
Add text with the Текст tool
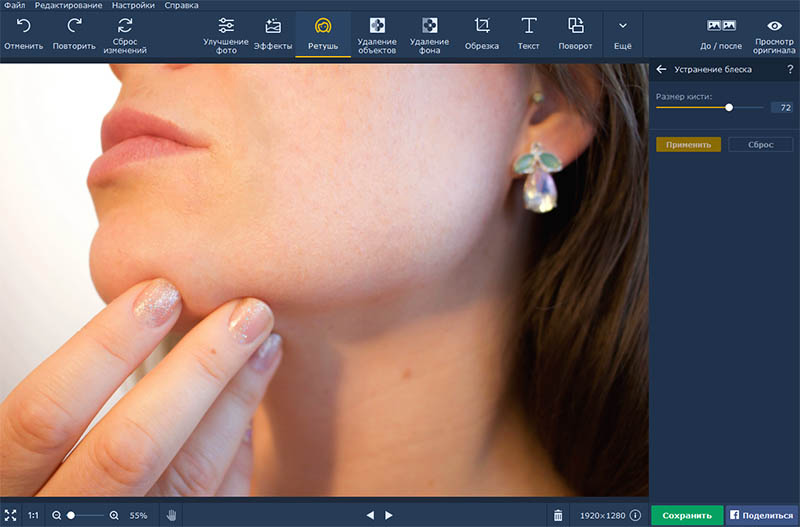click(x=529, y=27)
